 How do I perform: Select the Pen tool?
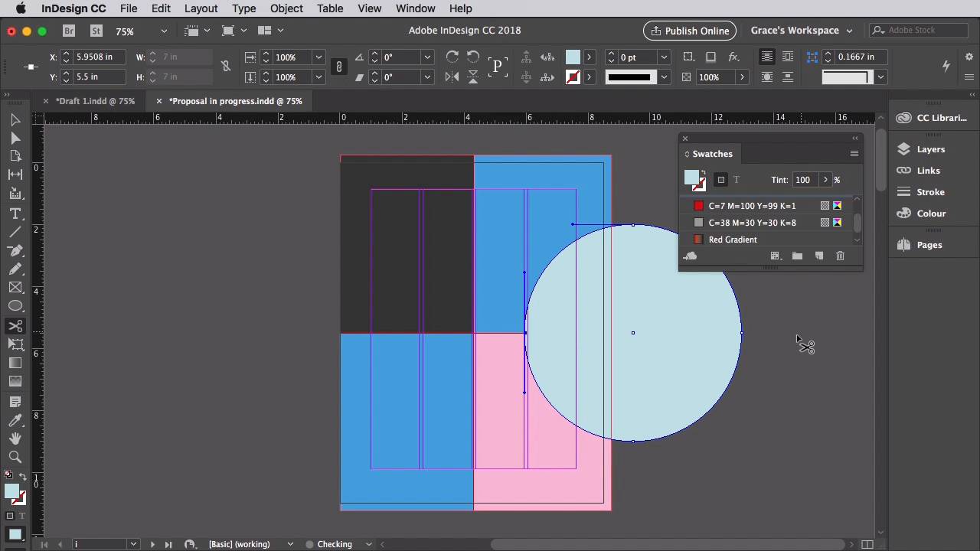click(x=15, y=251)
